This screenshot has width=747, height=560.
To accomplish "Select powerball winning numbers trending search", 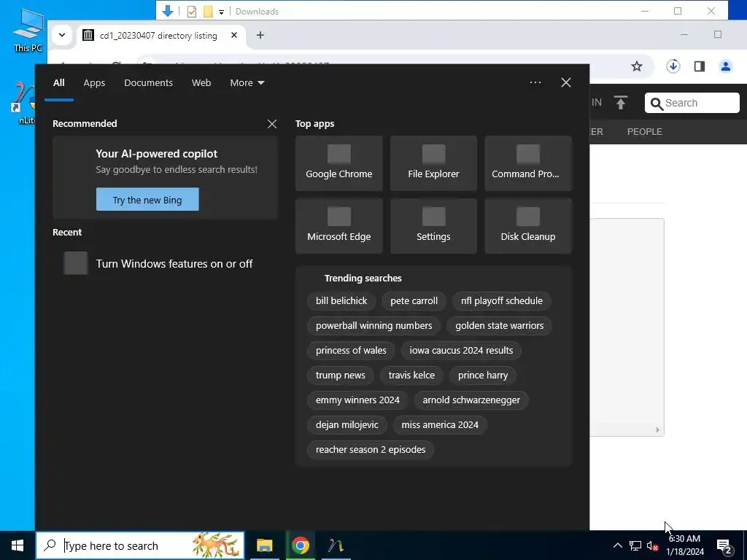I will (x=373, y=326).
